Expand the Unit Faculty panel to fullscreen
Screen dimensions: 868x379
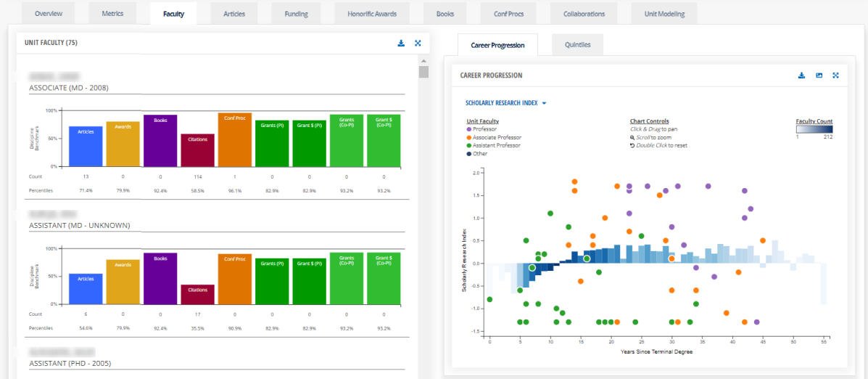tap(418, 43)
